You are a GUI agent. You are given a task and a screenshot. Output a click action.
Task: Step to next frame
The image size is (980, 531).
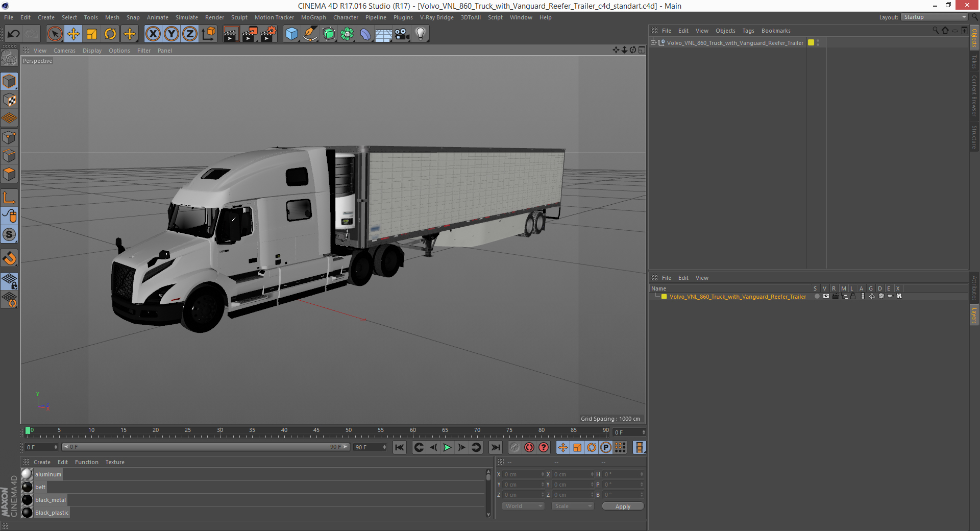click(461, 447)
